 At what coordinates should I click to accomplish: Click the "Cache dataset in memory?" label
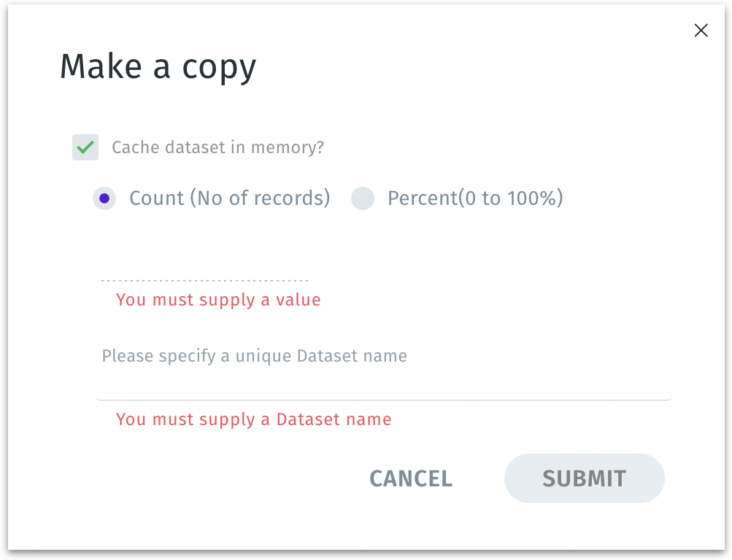[x=217, y=147]
